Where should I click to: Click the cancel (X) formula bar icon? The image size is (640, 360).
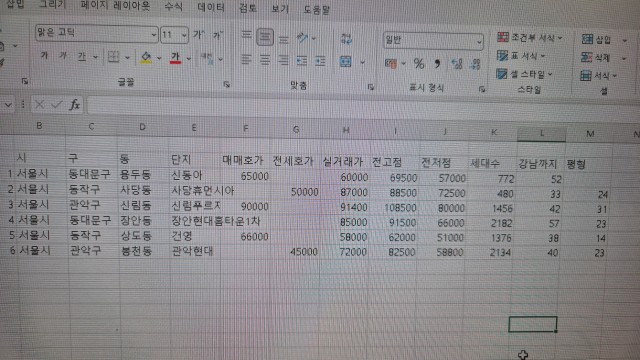[39, 104]
